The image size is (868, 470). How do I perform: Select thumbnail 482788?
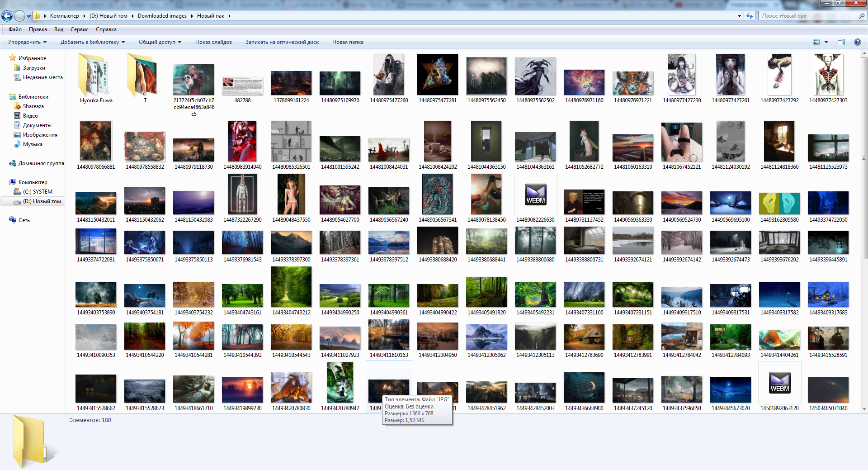(x=242, y=86)
